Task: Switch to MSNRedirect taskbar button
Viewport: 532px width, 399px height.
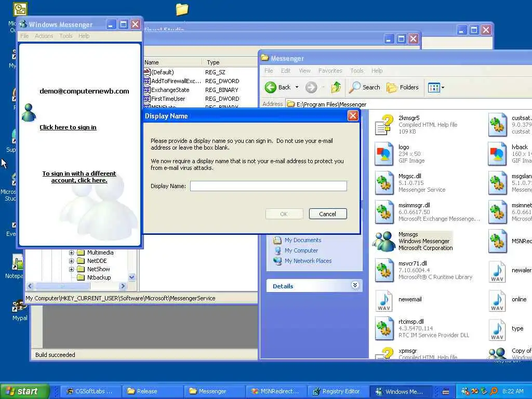Action: point(276,391)
